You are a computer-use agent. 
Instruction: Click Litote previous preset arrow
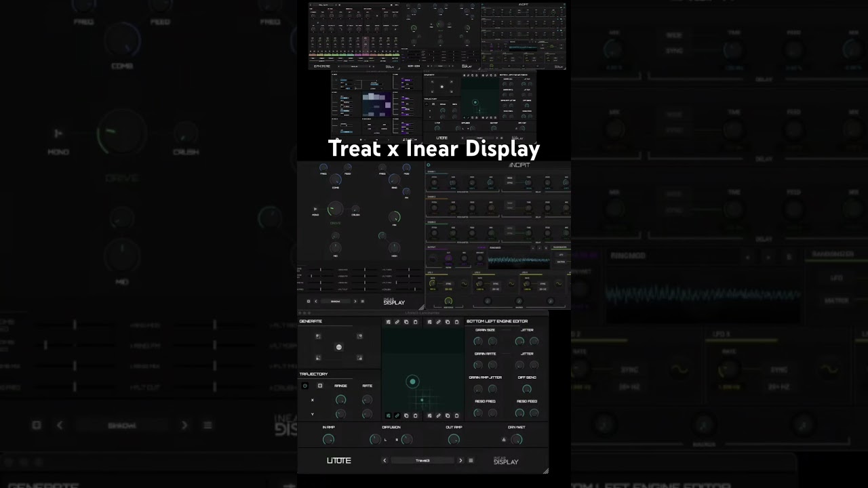[x=384, y=460]
